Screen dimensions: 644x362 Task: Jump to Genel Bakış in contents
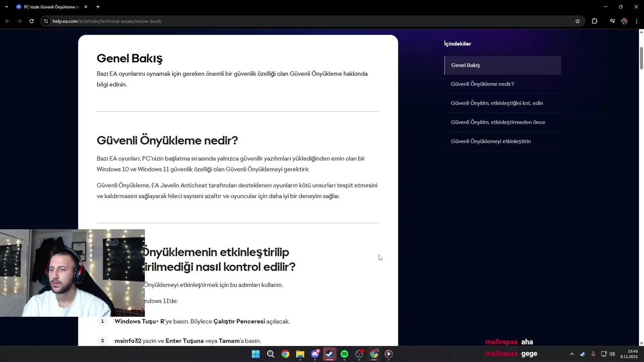tap(503, 65)
